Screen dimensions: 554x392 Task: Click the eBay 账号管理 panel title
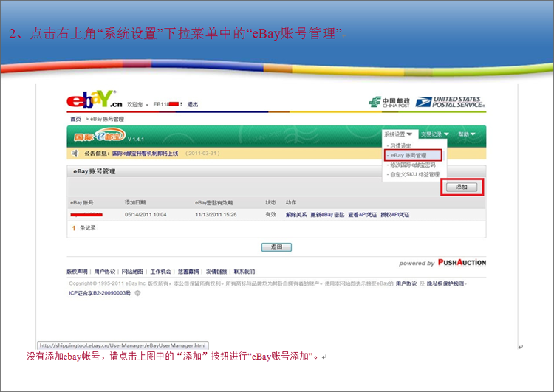click(95, 171)
